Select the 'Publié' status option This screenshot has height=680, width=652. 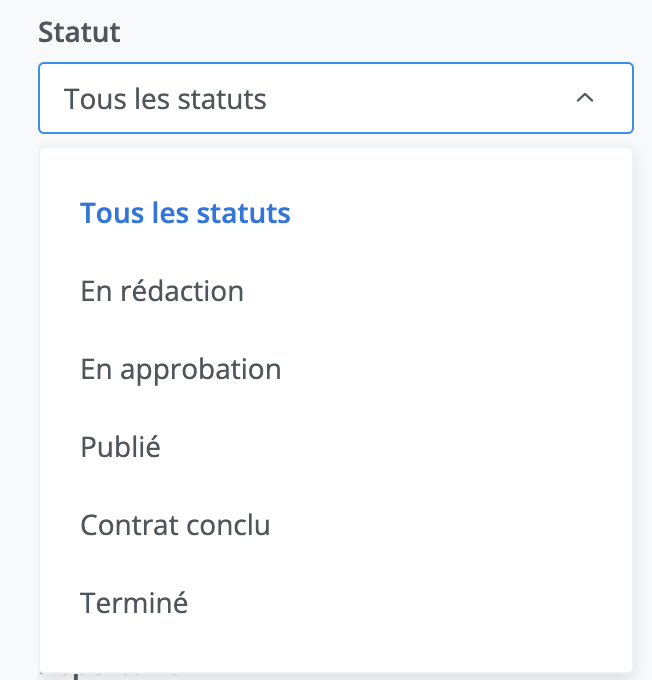(x=121, y=447)
